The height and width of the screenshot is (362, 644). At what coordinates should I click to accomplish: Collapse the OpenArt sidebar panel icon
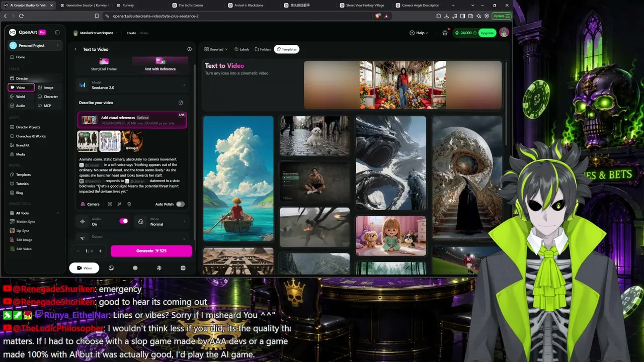(57, 33)
